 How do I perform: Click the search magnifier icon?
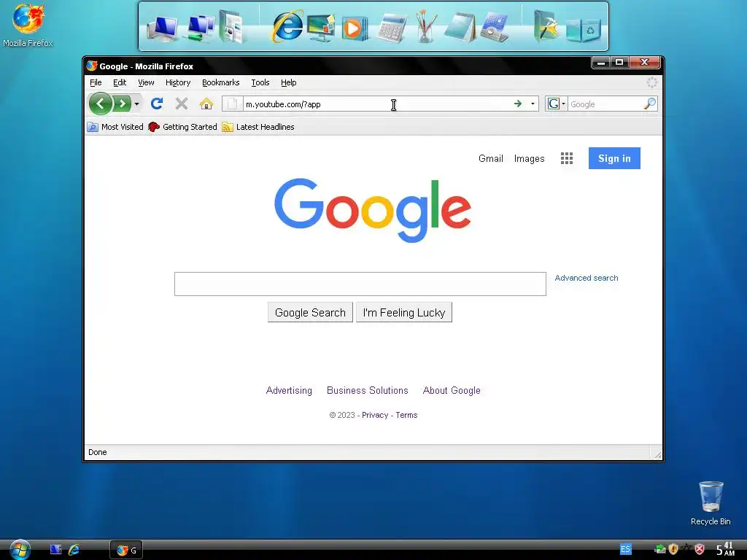650,104
